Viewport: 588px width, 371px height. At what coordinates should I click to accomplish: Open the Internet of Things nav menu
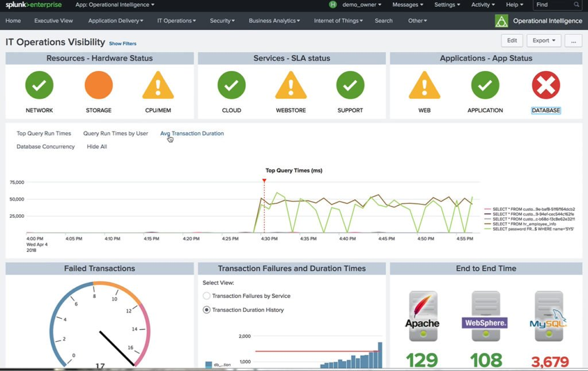[x=338, y=21]
